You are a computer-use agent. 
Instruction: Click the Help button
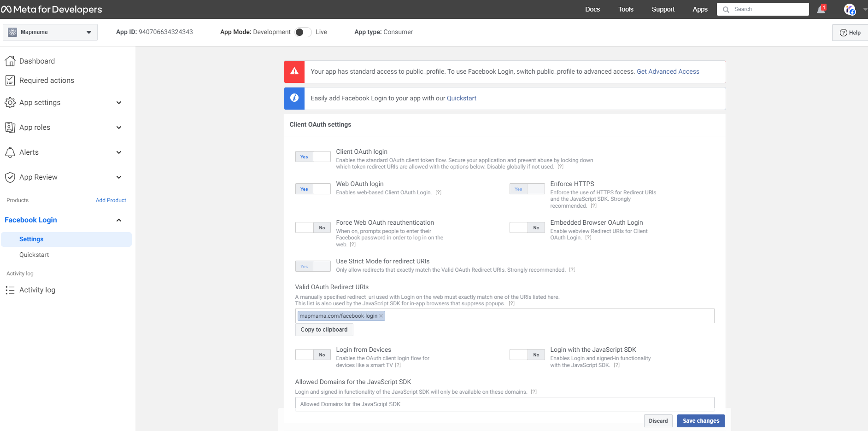(x=850, y=33)
